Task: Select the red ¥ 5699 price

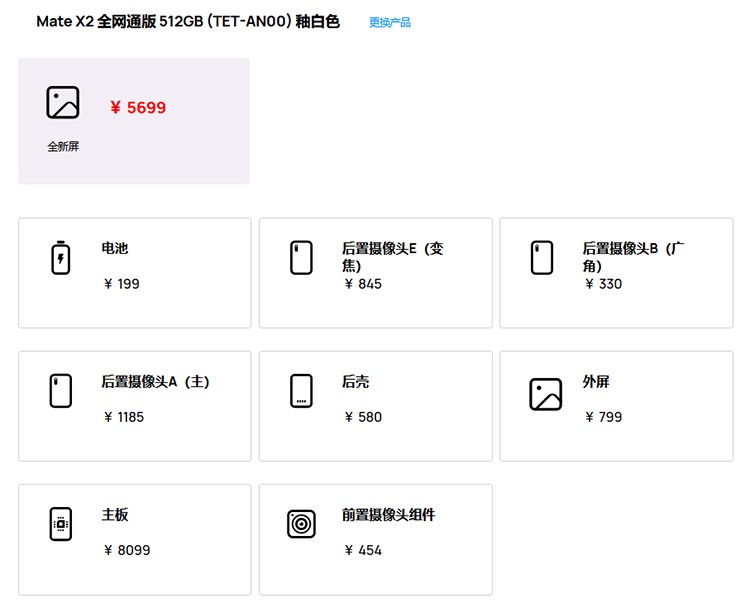Action: (138, 108)
